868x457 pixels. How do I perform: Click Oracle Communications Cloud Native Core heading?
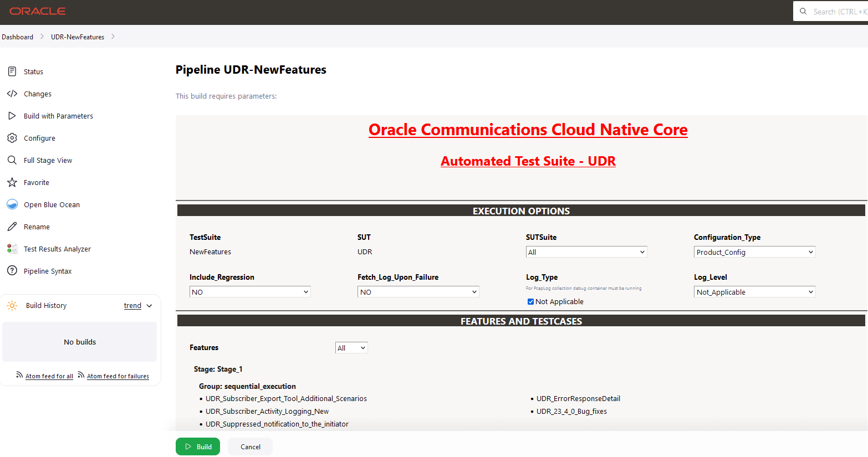(528, 130)
